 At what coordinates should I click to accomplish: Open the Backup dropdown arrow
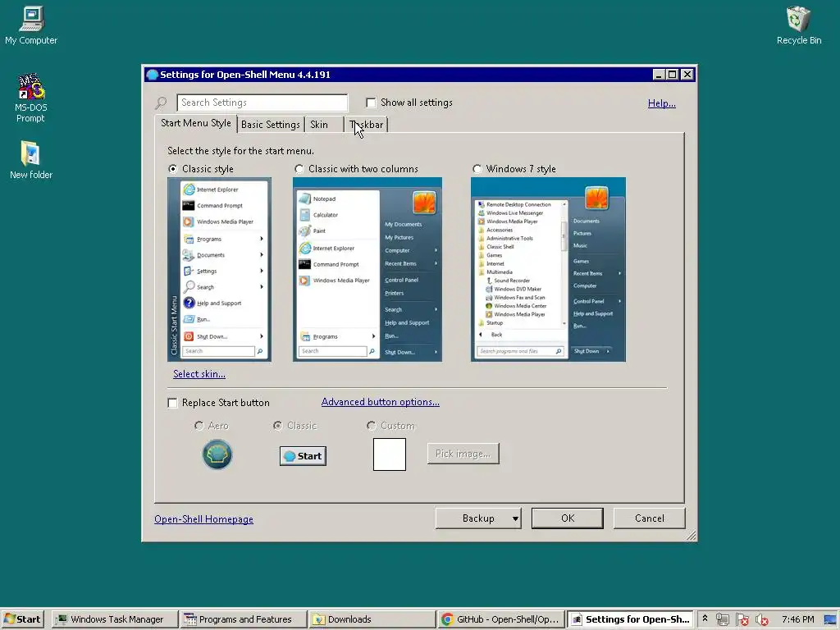tap(515, 518)
